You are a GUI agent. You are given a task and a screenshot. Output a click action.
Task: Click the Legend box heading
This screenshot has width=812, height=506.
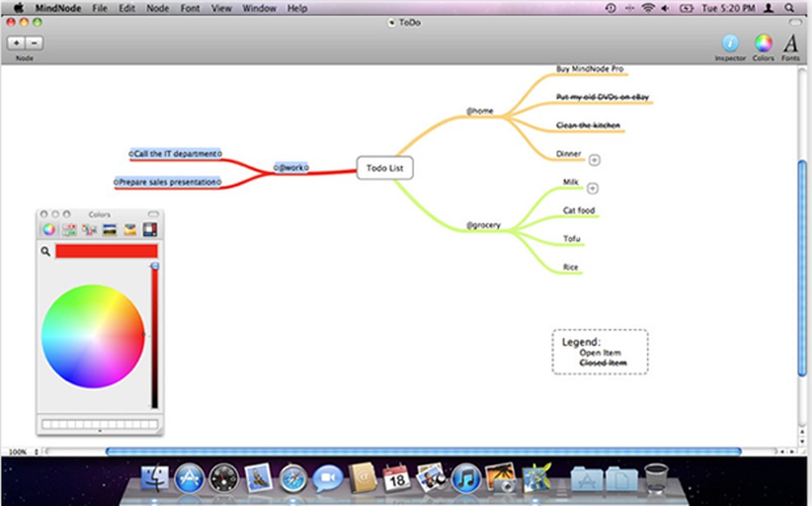(x=581, y=342)
